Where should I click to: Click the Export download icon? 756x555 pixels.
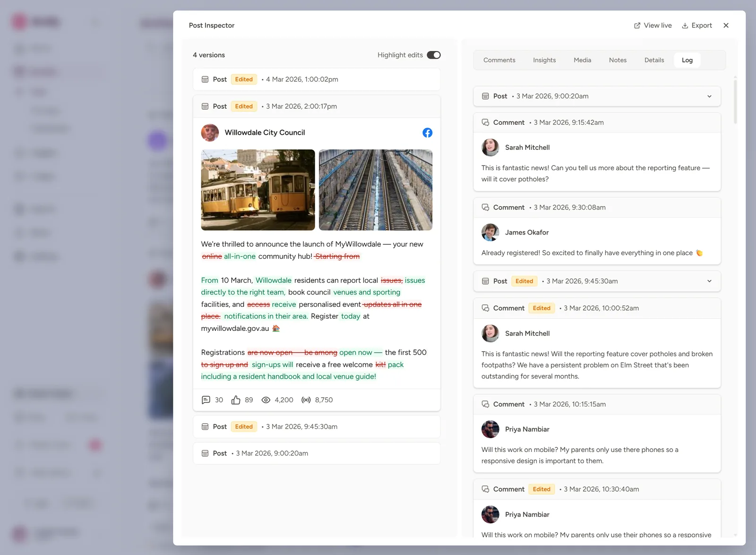(x=685, y=26)
